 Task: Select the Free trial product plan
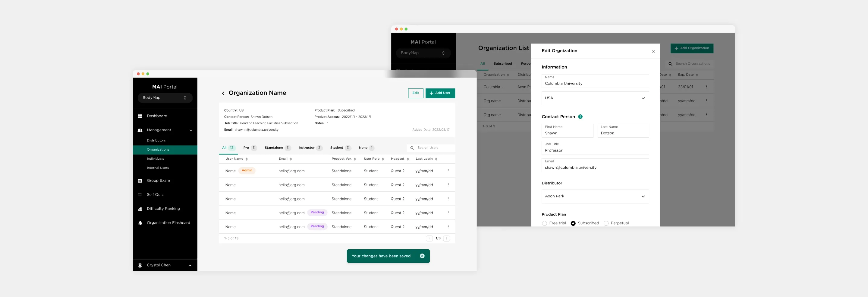(x=545, y=223)
